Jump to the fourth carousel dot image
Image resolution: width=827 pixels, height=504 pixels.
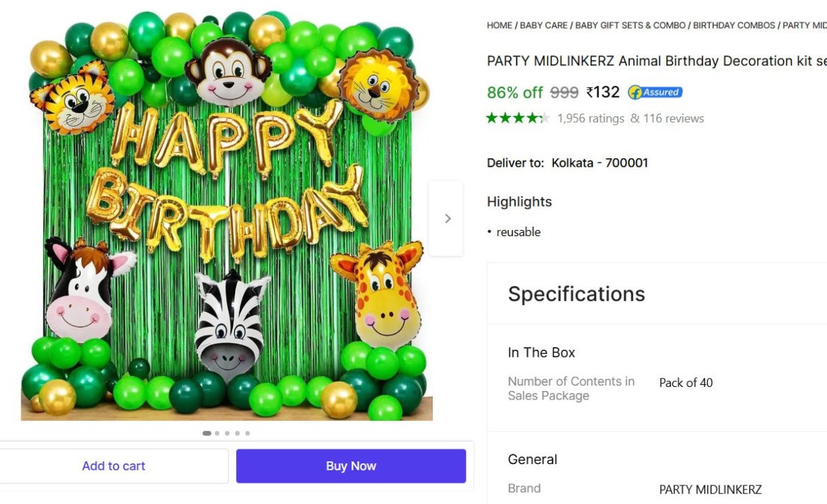coord(237,433)
